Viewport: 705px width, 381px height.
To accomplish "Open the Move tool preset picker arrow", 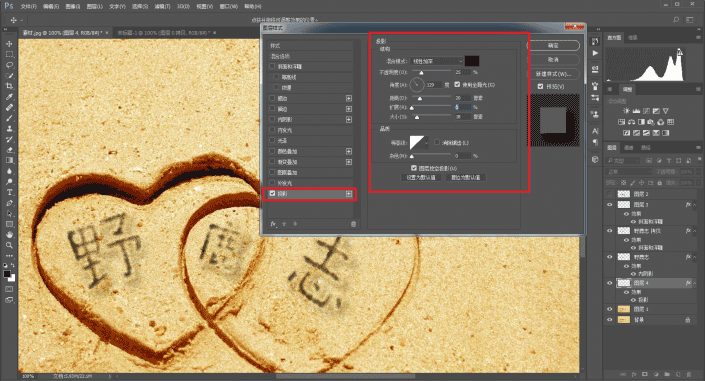I will coord(22,20).
